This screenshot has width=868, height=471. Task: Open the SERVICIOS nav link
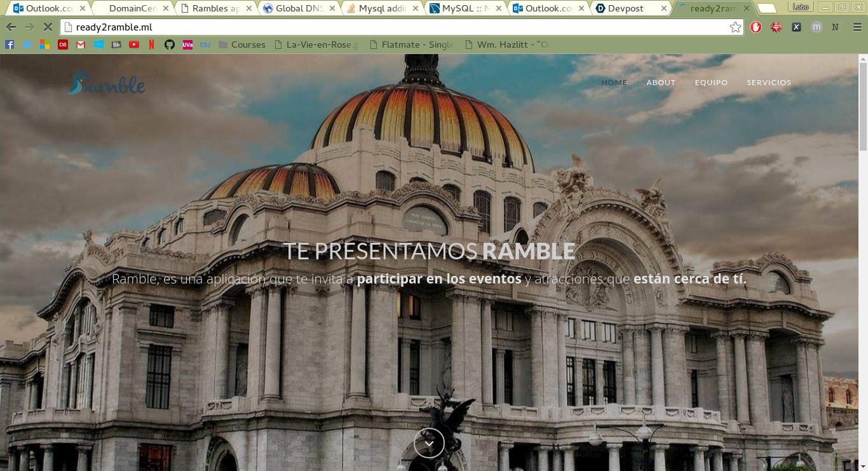(x=769, y=83)
